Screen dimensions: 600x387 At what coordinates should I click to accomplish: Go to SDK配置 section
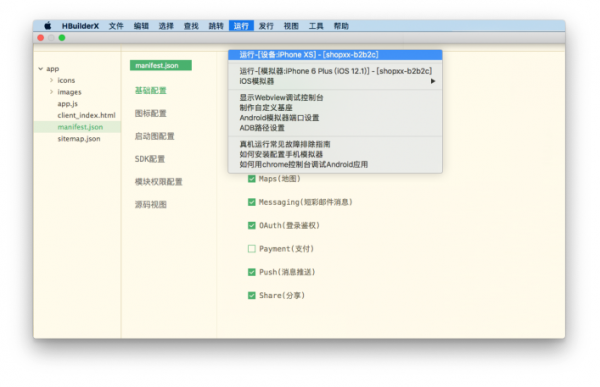[x=150, y=159]
